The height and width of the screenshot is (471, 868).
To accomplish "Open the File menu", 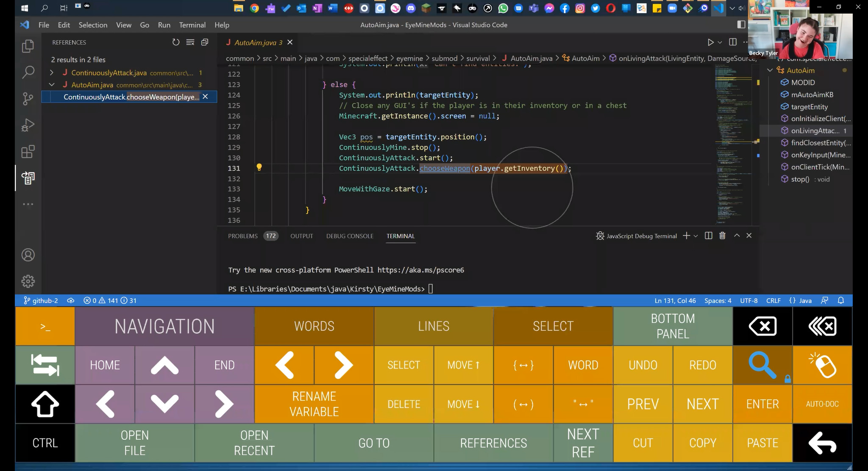I will point(44,25).
